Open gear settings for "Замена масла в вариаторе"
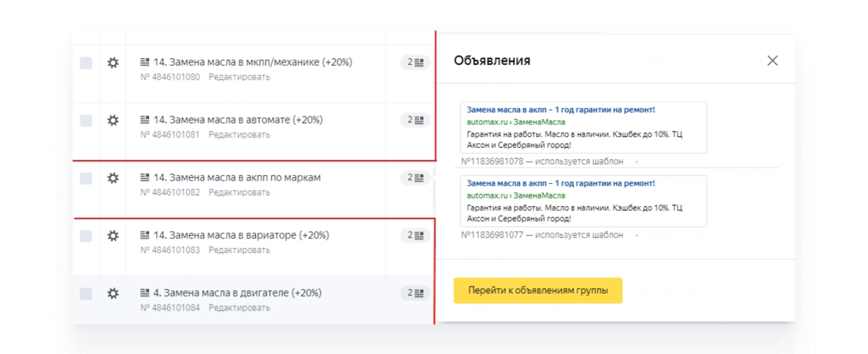The image size is (868, 354). click(113, 236)
